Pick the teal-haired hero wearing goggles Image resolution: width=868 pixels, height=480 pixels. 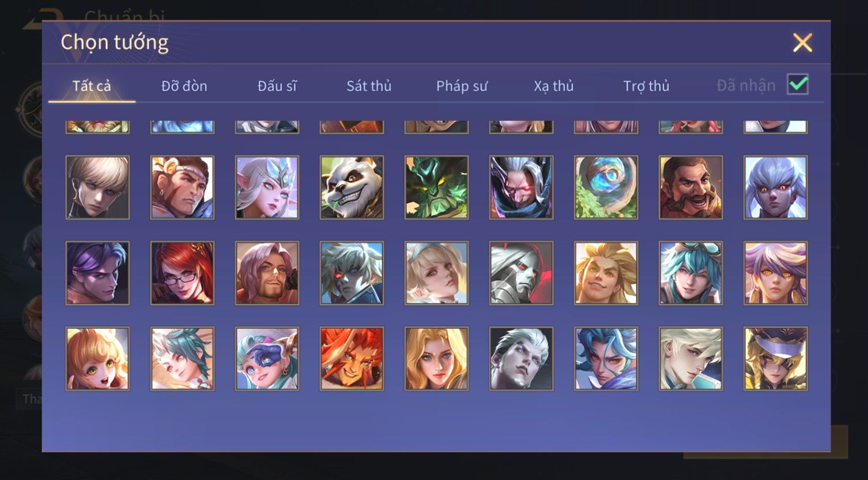pos(690,273)
